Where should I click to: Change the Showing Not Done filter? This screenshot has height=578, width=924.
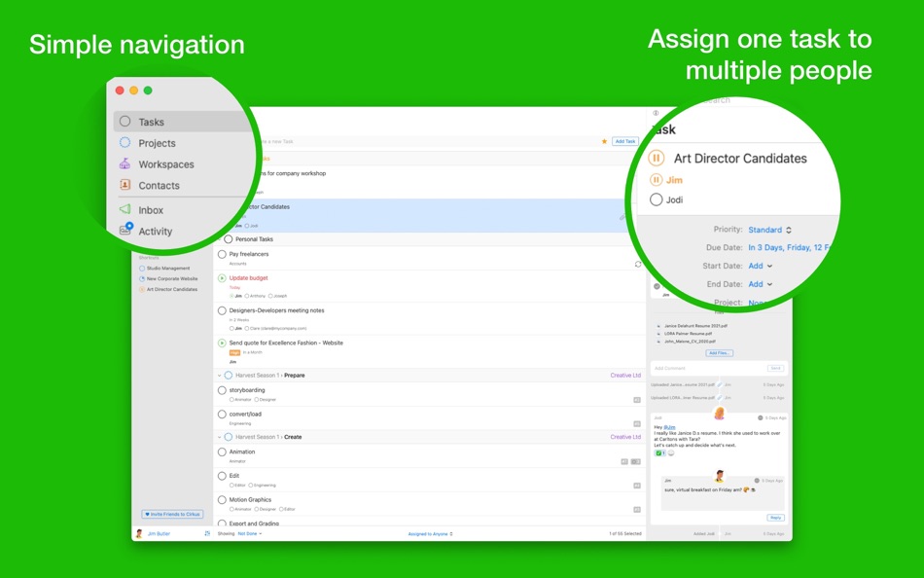(250, 534)
